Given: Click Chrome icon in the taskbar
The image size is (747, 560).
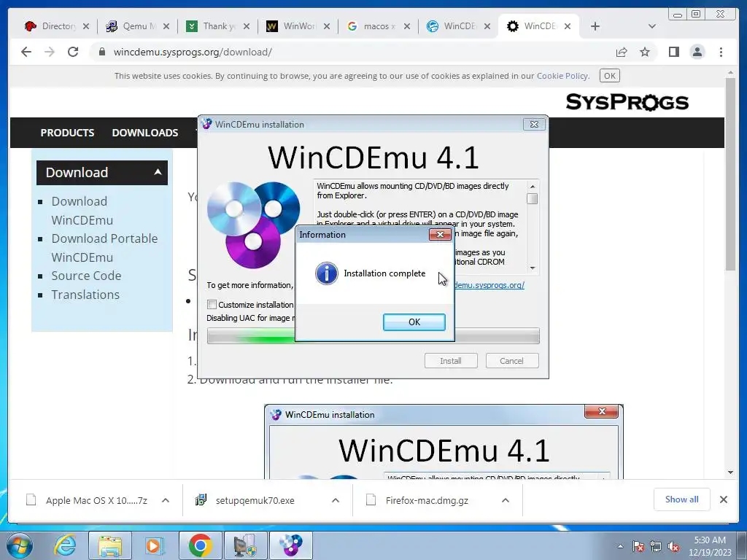Looking at the screenshot, I should (200, 545).
